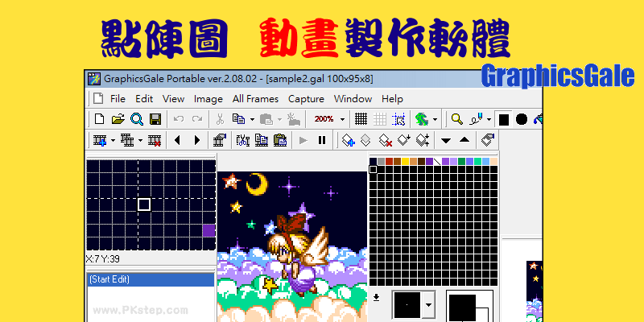Click the grayed duplicate layer icon
Viewport: 644px width, 322px height.
(365, 140)
